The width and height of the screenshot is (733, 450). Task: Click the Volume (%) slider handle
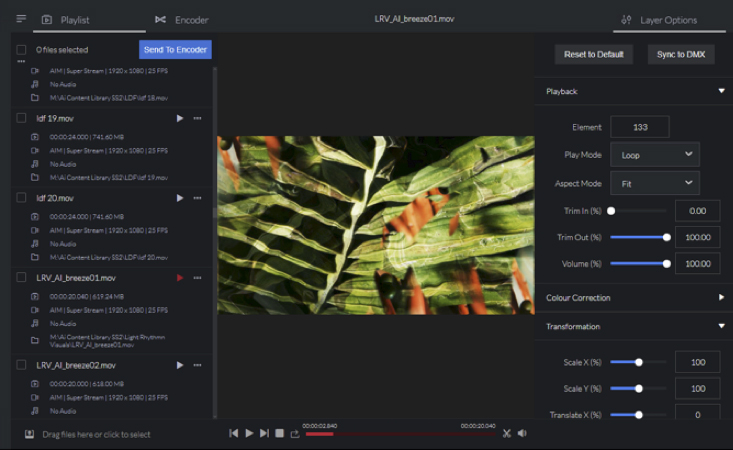666,264
